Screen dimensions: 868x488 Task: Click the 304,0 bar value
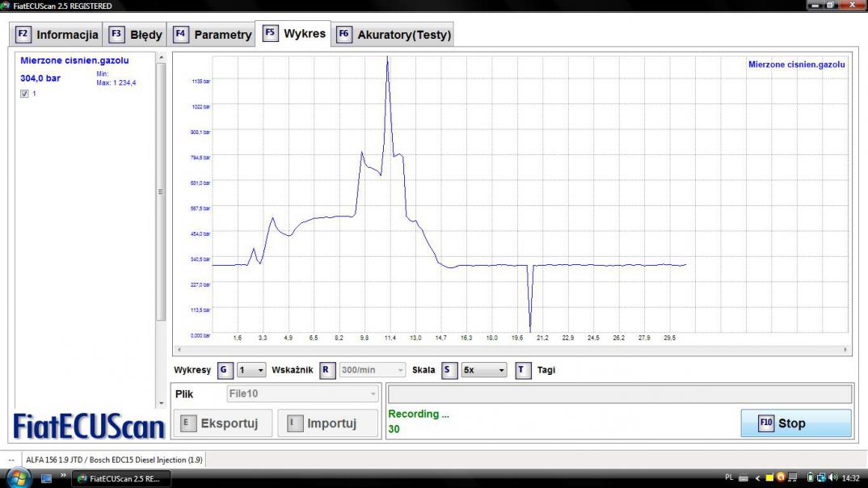(40, 78)
